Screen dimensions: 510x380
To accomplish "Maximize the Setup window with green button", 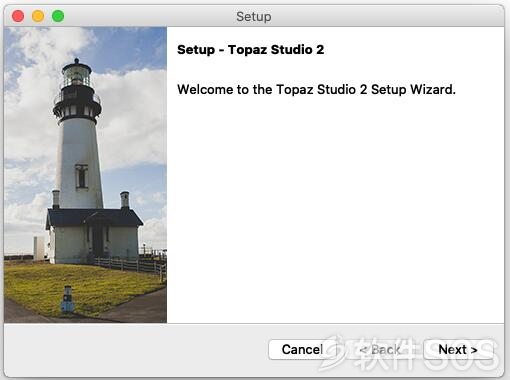I will point(58,16).
